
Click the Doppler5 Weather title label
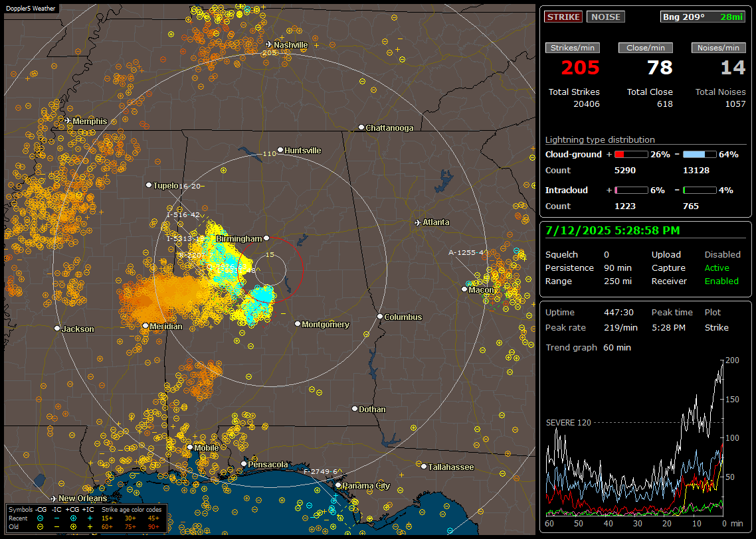(x=31, y=8)
